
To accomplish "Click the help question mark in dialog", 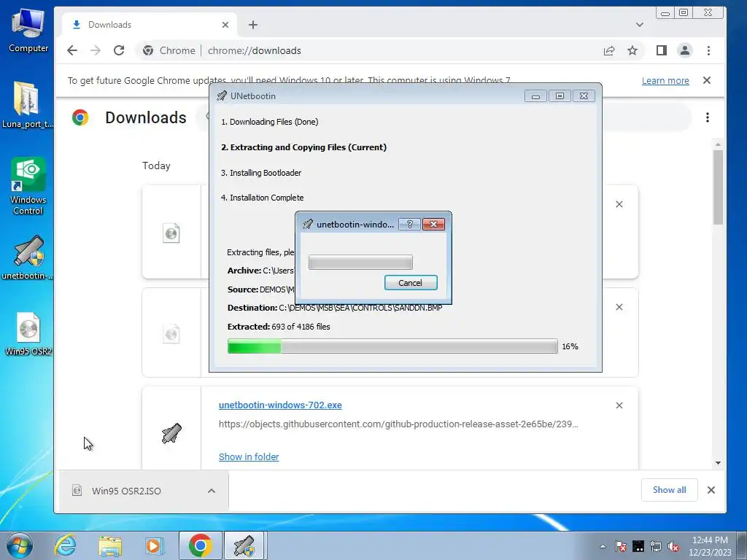I will click(x=409, y=225).
